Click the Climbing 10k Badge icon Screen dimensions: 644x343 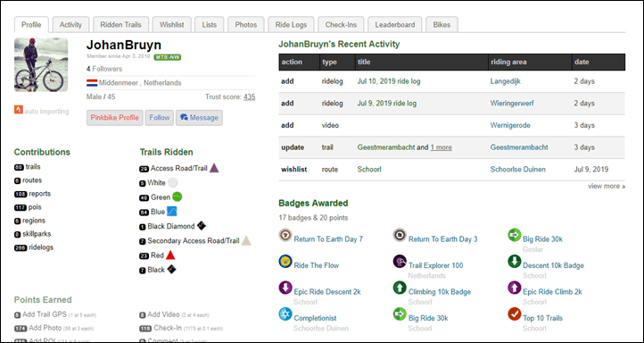click(x=400, y=288)
